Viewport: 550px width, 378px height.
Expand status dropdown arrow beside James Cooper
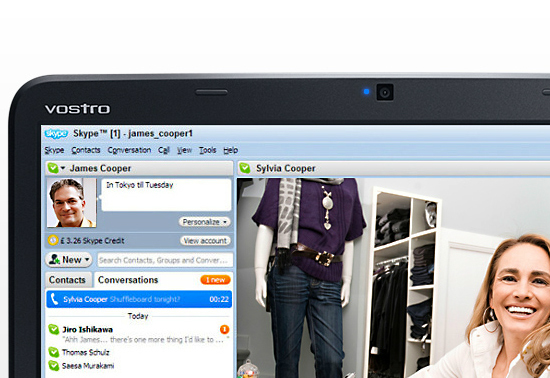[x=63, y=168]
